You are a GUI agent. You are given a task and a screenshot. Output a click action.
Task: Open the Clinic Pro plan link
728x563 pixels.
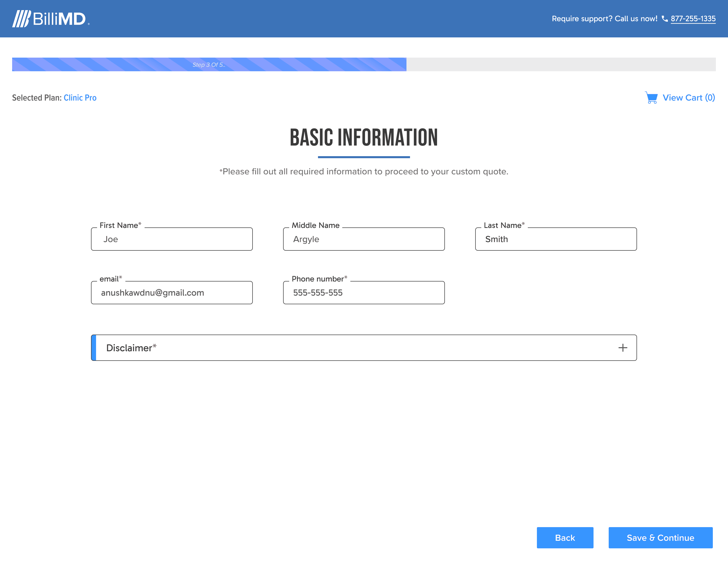coord(80,98)
